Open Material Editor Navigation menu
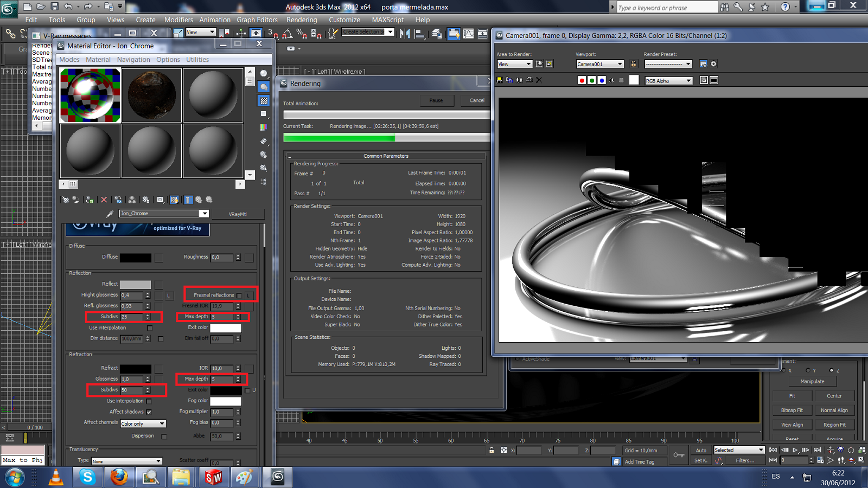Viewport: 868px width, 488px height. [133, 60]
